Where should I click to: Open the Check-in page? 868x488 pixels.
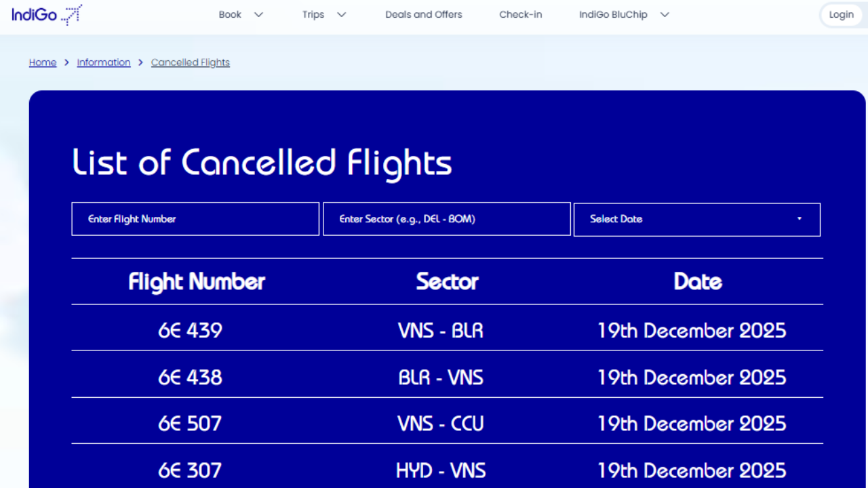click(x=520, y=15)
